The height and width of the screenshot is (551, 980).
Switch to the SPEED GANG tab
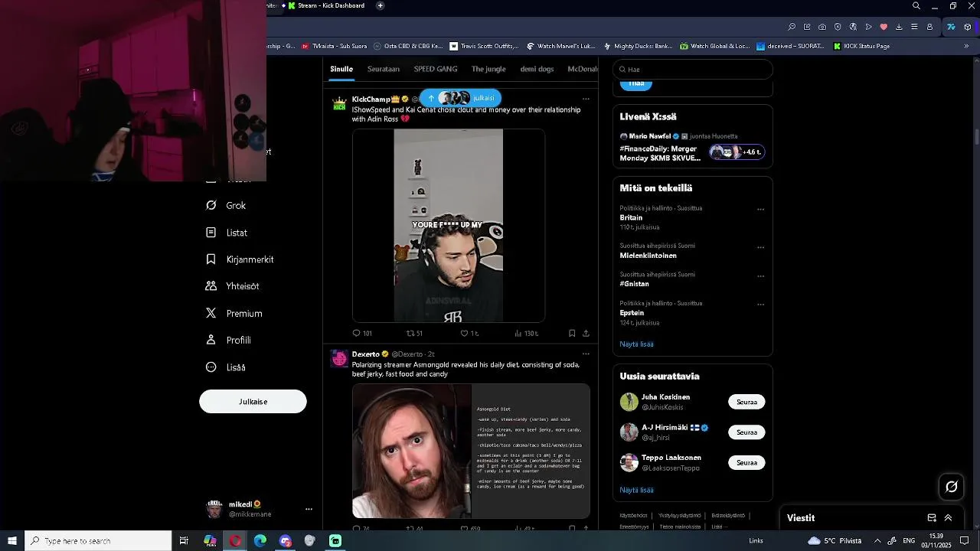tap(436, 69)
